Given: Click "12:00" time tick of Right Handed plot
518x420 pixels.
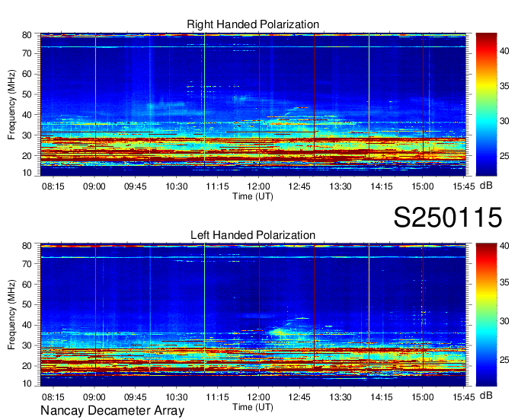Looking at the screenshot, I should (259, 186).
